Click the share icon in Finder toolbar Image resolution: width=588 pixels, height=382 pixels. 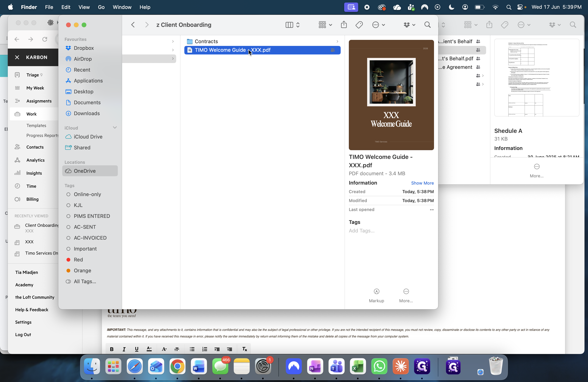click(344, 25)
